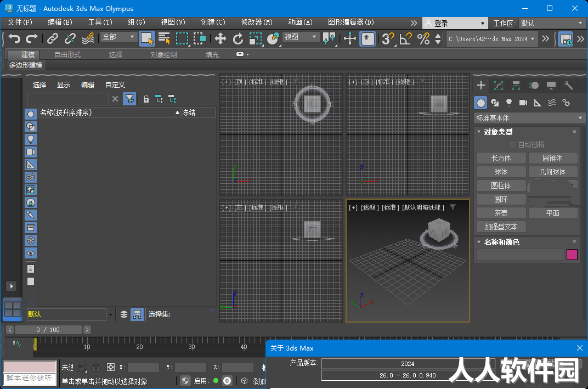This screenshot has height=389, width=588.
Task: Open the 全部 selection filter dropdown
Action: (x=118, y=37)
